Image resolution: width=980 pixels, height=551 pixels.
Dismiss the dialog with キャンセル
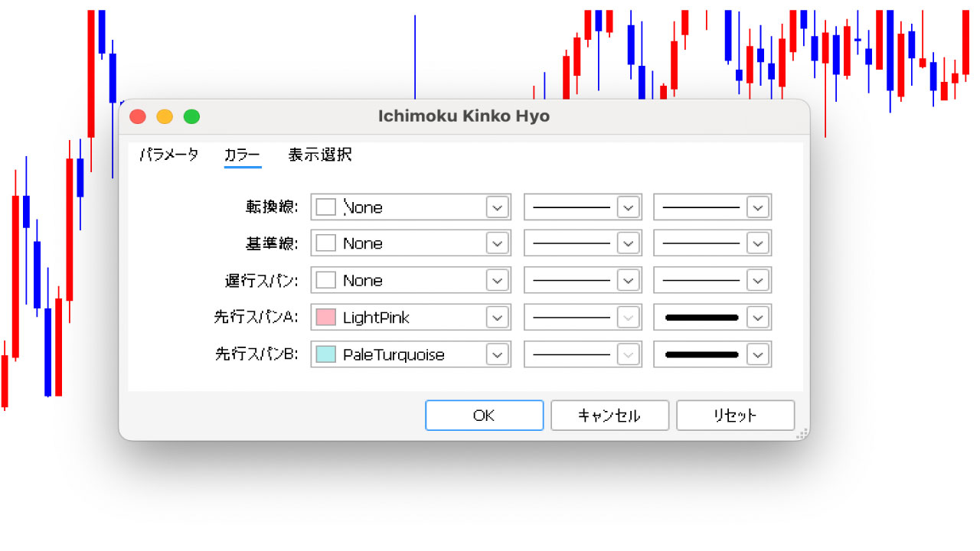[609, 415]
